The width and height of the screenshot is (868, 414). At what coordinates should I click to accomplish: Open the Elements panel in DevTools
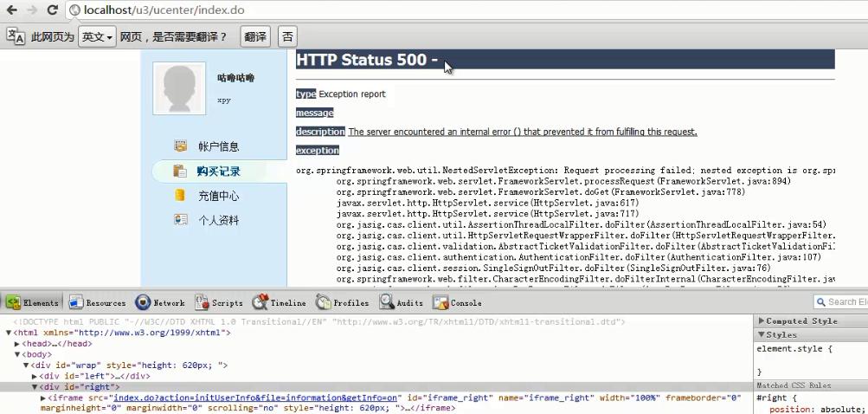[33, 303]
